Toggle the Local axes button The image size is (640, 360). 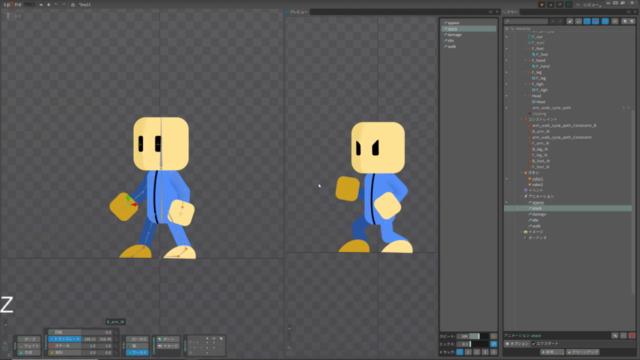pos(137,339)
